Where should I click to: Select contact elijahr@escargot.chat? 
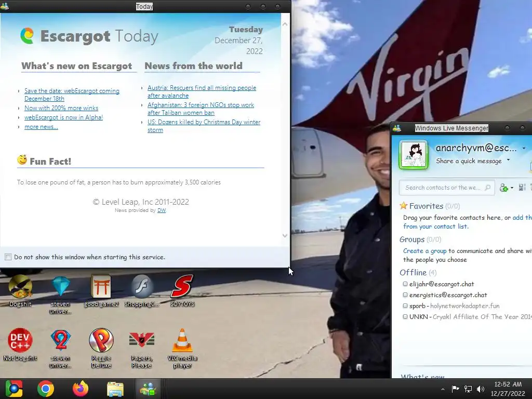click(442, 284)
